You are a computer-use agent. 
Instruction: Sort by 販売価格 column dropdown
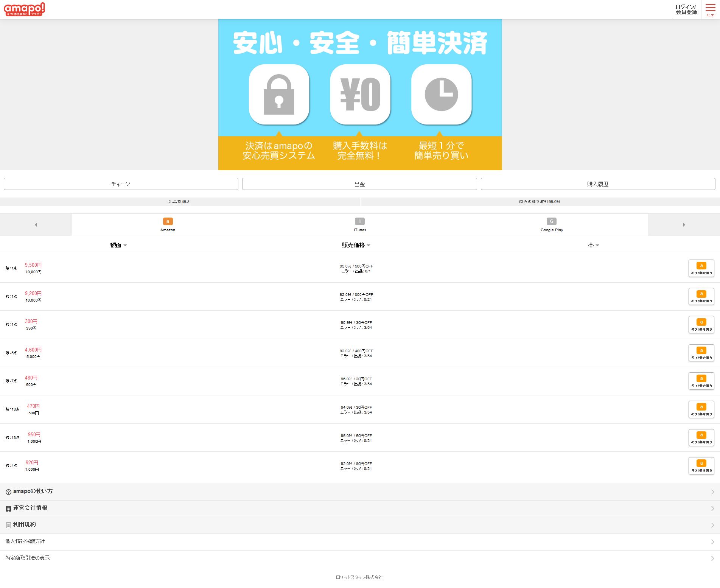click(356, 245)
